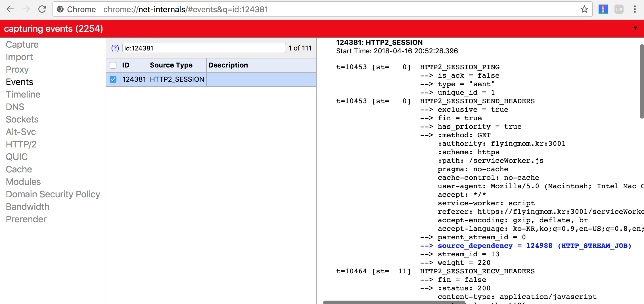Click the address bar URL
The width and height of the screenshot is (644, 304).
tap(186, 9)
